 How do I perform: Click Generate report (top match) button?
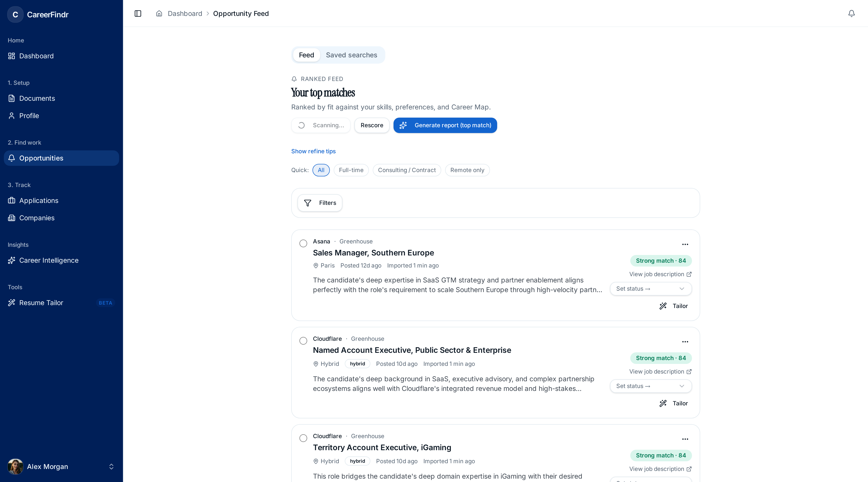pyautogui.click(x=445, y=125)
